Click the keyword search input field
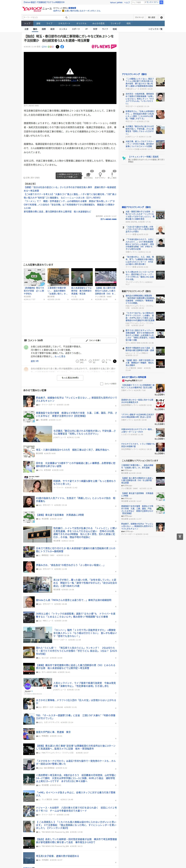Viewport: 186px width, 868px height. pos(44,18)
